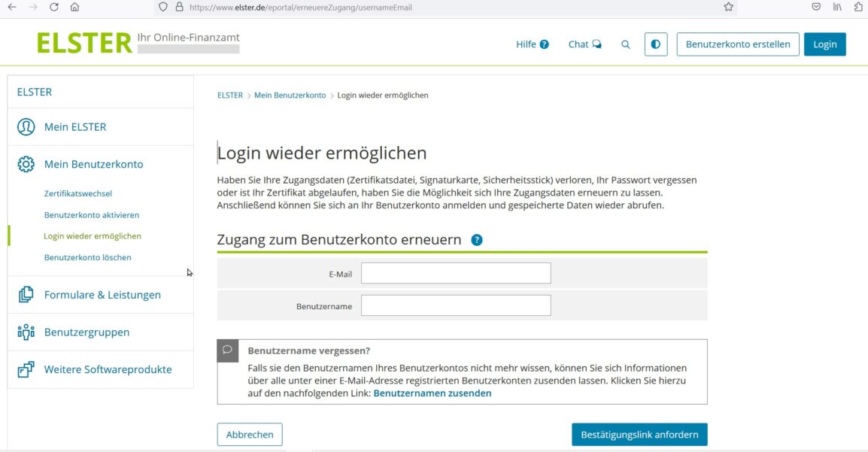Screen dimensions: 868x452
Task: Select Login wieder ermöglichen submenu item
Action: [x=93, y=236]
